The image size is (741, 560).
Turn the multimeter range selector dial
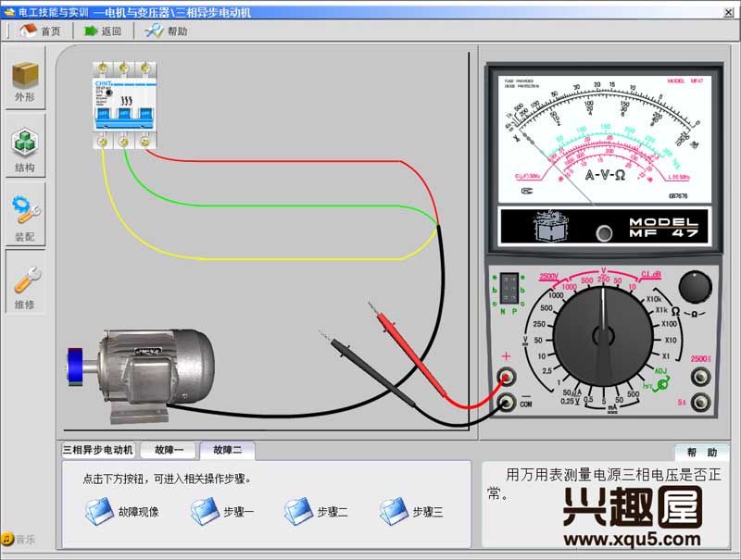[x=603, y=336]
